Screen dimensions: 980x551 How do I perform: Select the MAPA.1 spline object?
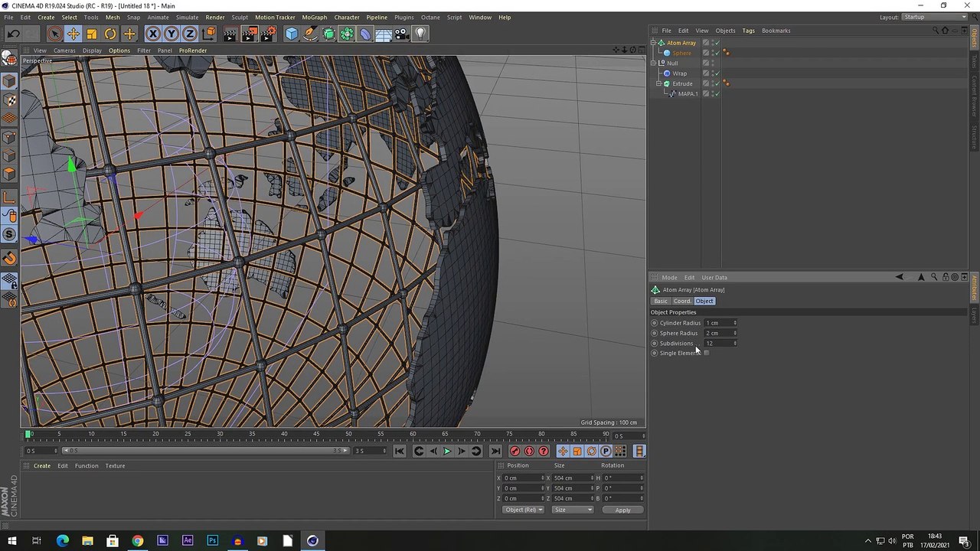688,93
